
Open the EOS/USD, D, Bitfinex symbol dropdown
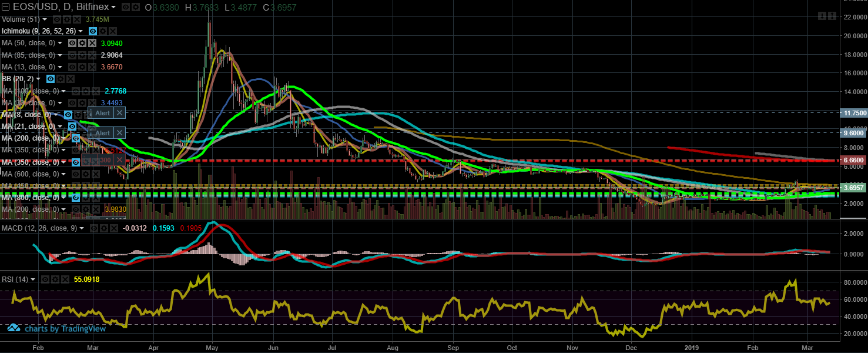113,7
